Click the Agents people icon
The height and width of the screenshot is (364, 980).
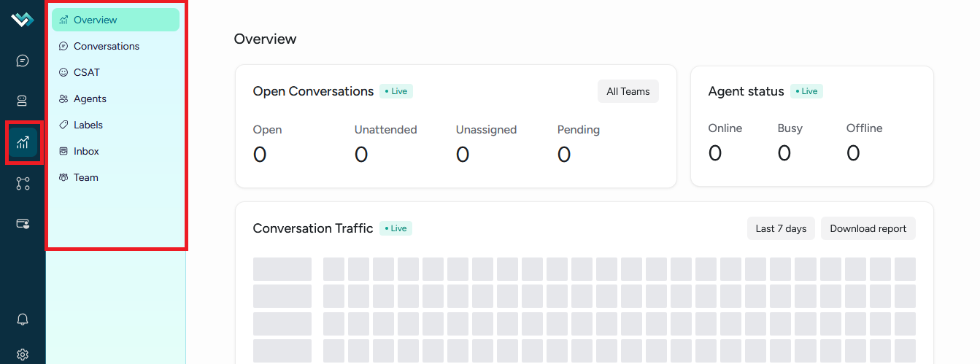pyautogui.click(x=63, y=98)
